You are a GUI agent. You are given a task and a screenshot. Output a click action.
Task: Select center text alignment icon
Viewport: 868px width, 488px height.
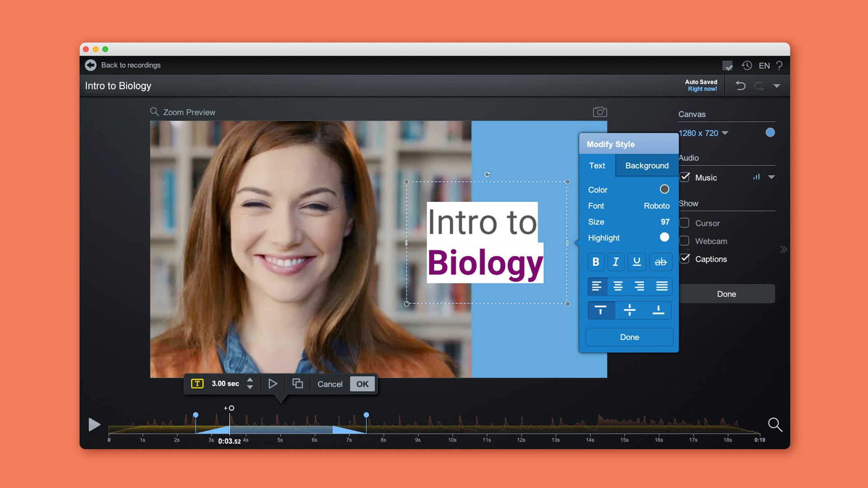pos(618,286)
